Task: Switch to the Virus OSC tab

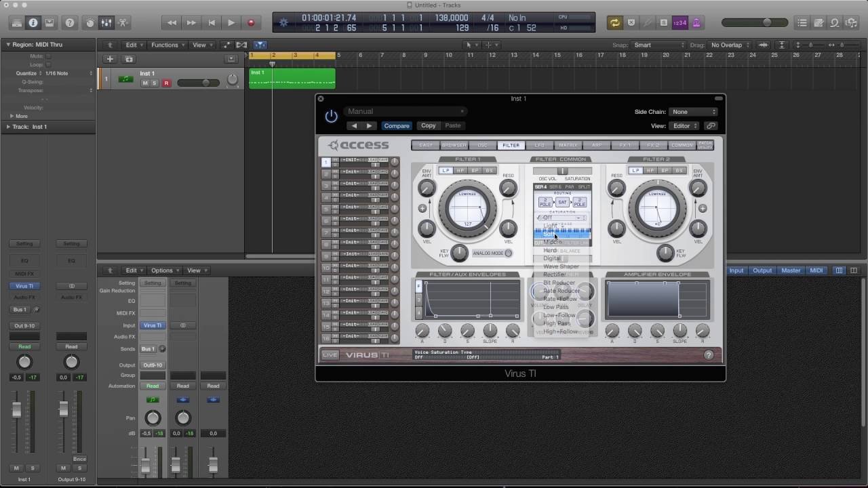Action: [482, 145]
